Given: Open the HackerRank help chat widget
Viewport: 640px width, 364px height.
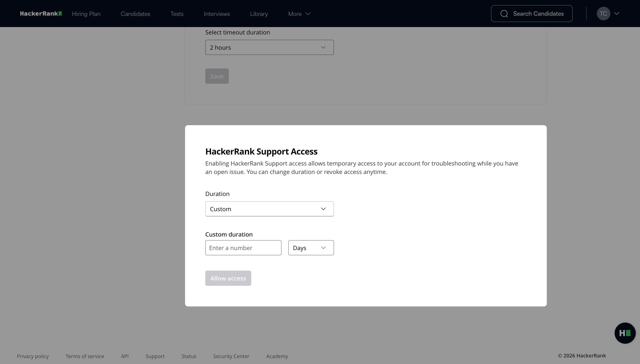Looking at the screenshot, I should (x=625, y=333).
